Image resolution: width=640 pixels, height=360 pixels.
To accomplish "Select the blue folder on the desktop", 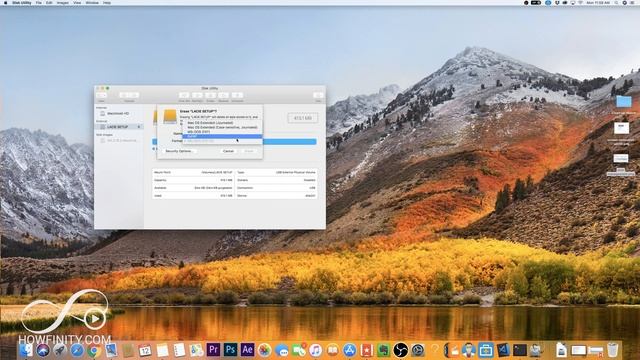I will point(623,101).
